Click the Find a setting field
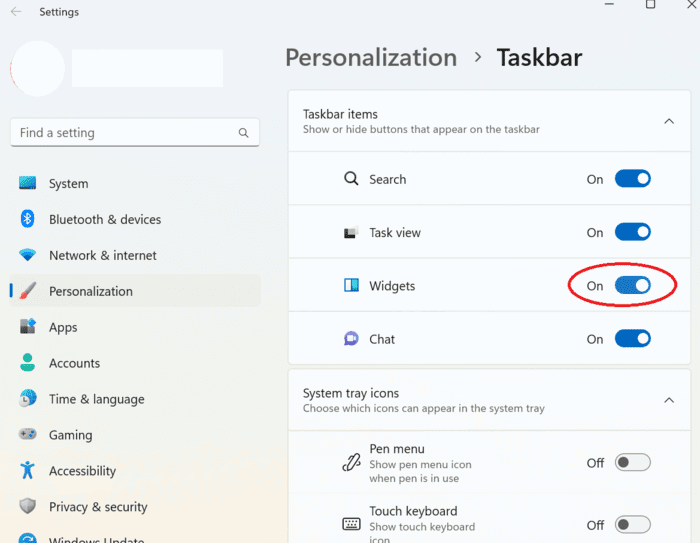This screenshot has height=543, width=700. pos(135,133)
